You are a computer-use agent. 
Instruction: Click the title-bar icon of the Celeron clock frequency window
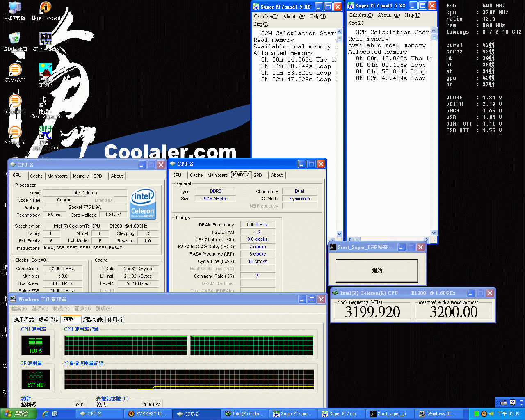[336, 293]
